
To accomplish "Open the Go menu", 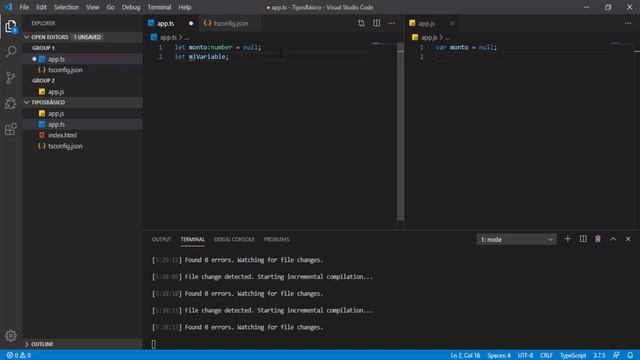I will 110,7.
